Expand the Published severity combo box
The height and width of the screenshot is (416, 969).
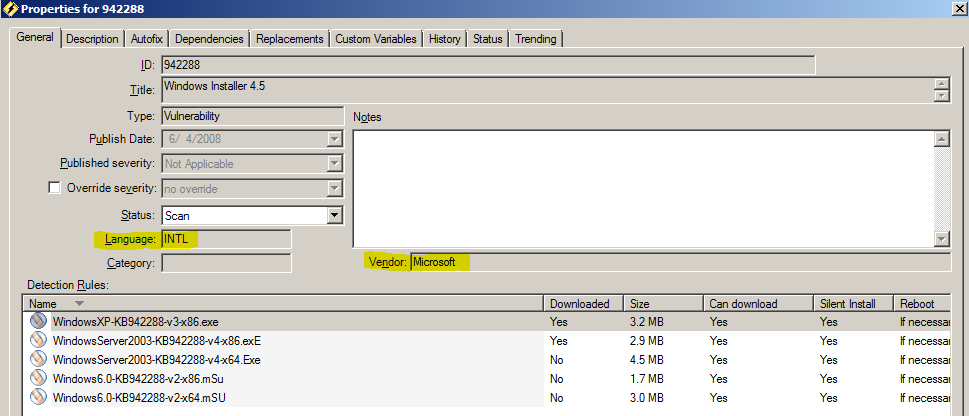(x=335, y=164)
